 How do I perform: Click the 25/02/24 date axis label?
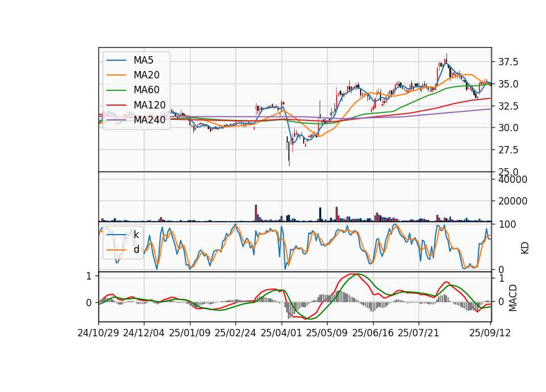point(235,333)
